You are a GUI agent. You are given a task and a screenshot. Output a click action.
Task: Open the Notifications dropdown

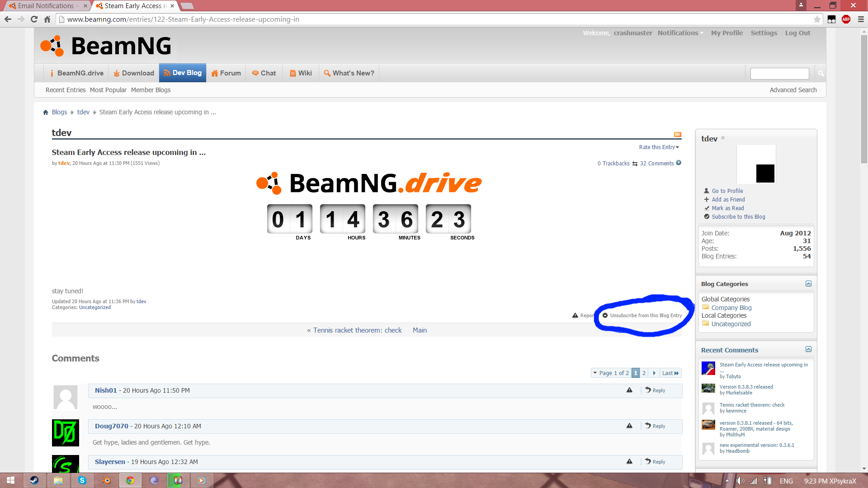pyautogui.click(x=680, y=33)
